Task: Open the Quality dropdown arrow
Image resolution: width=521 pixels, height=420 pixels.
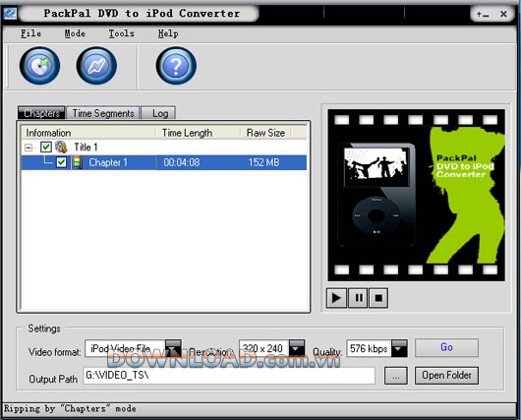Action: click(399, 348)
